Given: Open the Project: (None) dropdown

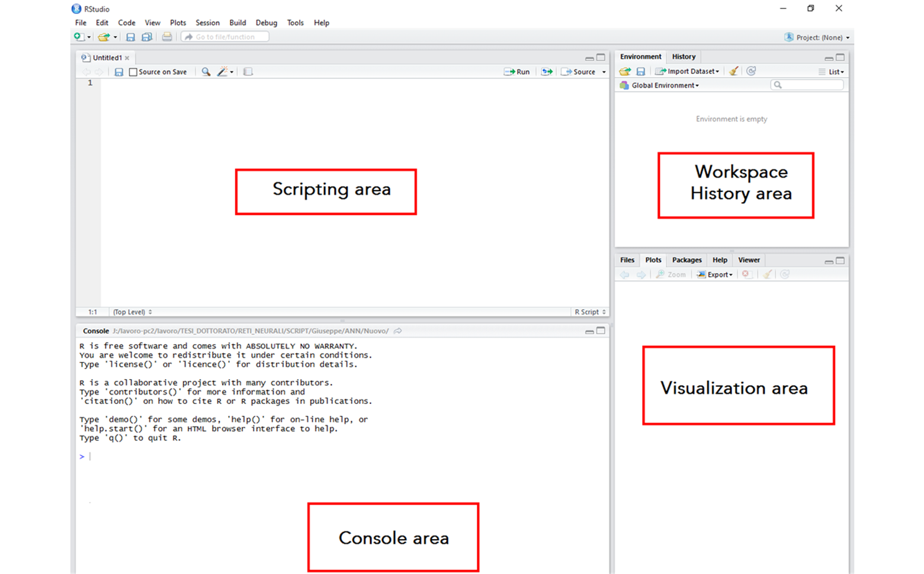Looking at the screenshot, I should [x=817, y=37].
